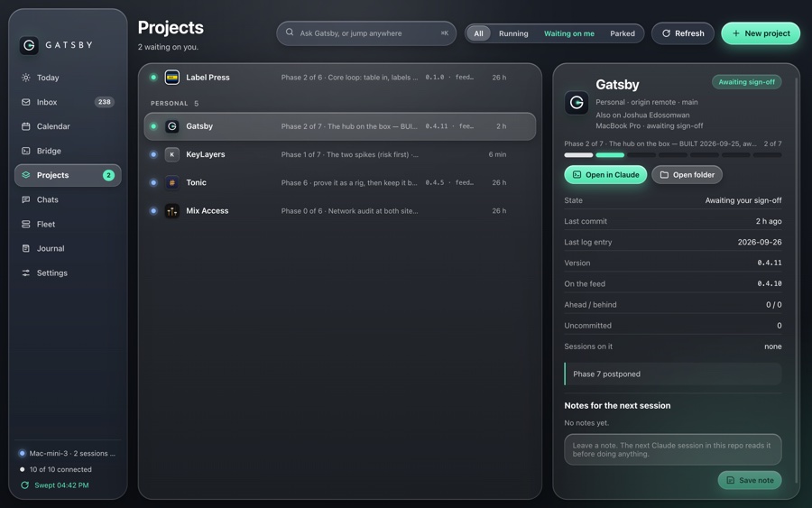Screen dimensions: 812x508
Task: Click the Refresh button
Action: [x=683, y=33]
